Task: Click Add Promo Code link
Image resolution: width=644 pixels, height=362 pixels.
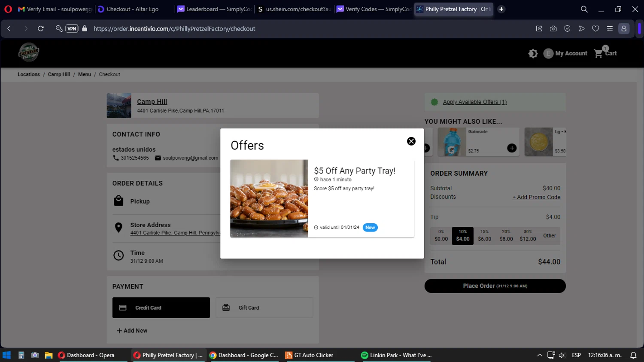Action: pos(536,197)
